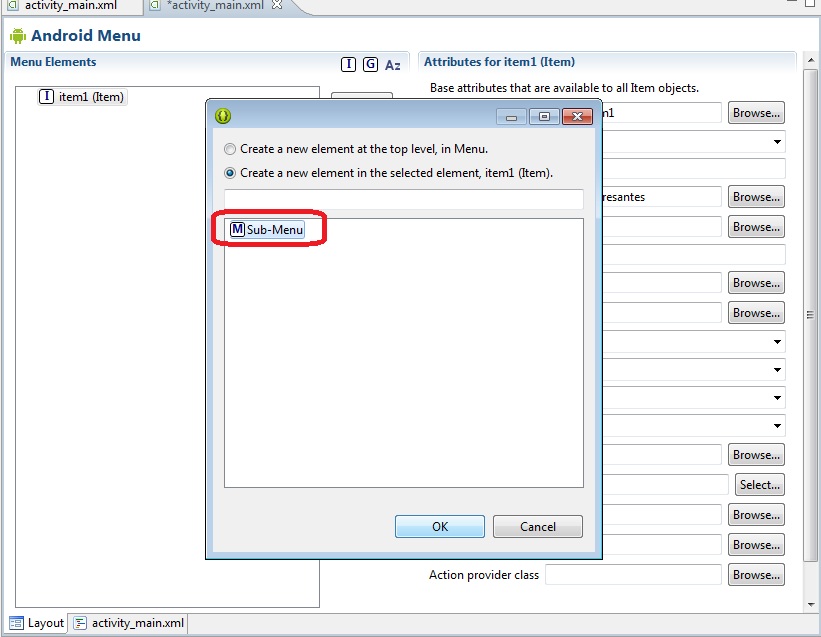The height and width of the screenshot is (637, 821).
Task: Click the Android robot icon beside Android Menu
Action: point(18,36)
